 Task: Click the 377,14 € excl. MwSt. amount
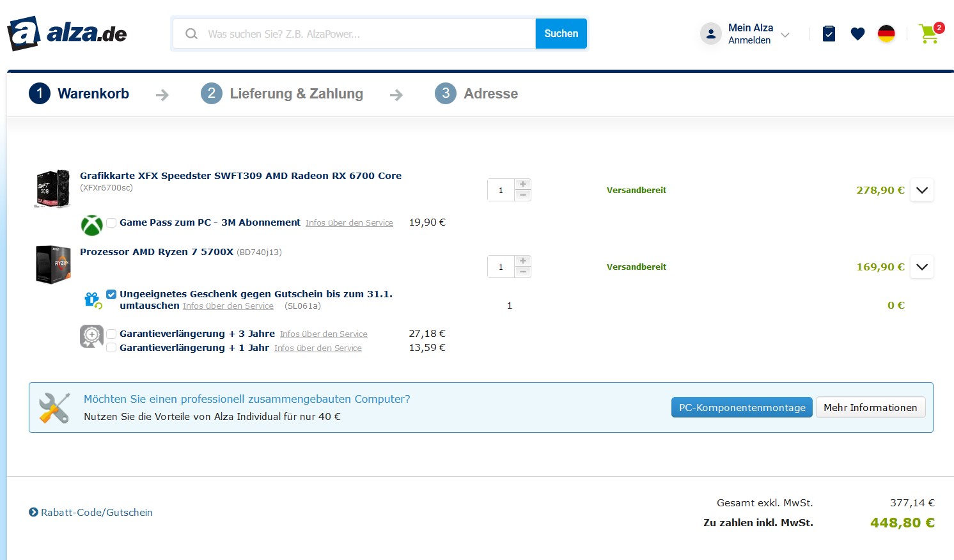912,502
